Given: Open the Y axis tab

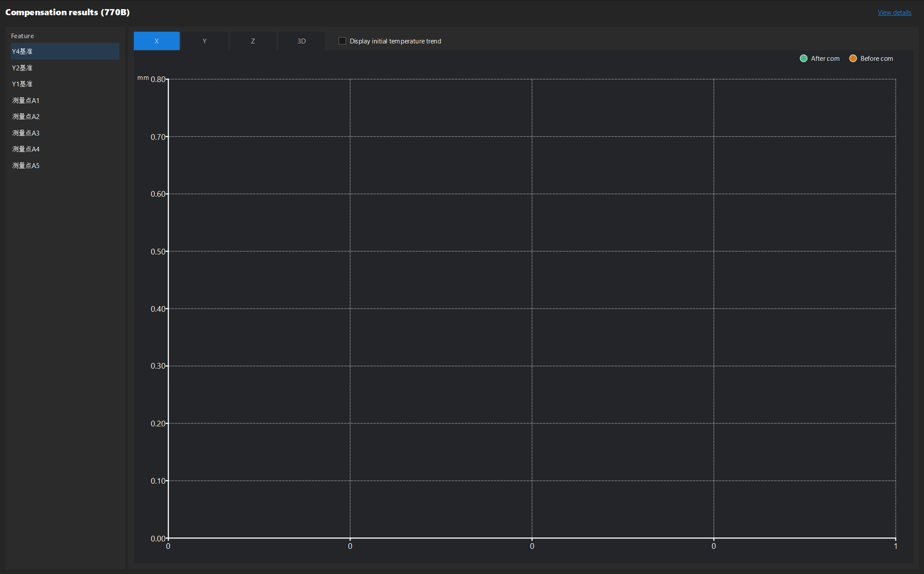Looking at the screenshot, I should click(x=205, y=41).
